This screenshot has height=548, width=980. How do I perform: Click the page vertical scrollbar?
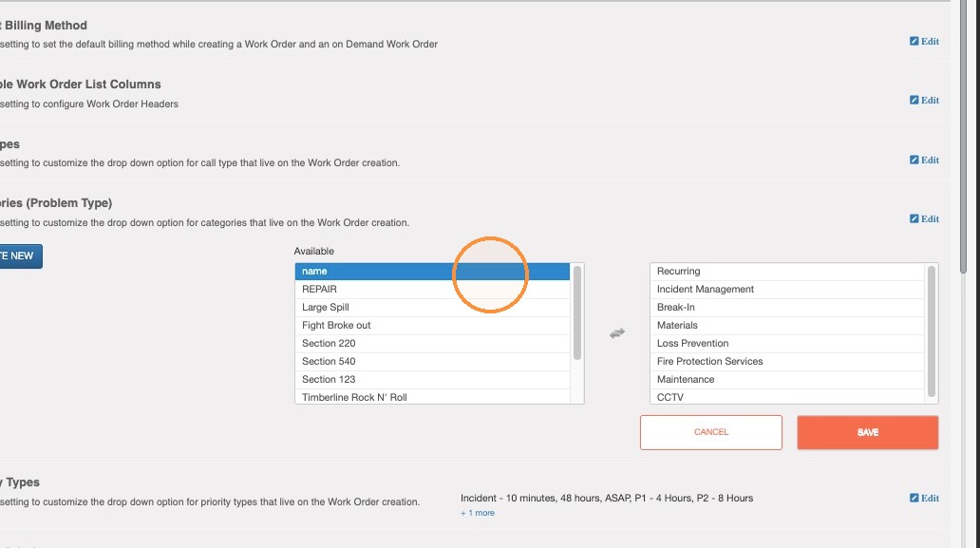pyautogui.click(x=963, y=138)
